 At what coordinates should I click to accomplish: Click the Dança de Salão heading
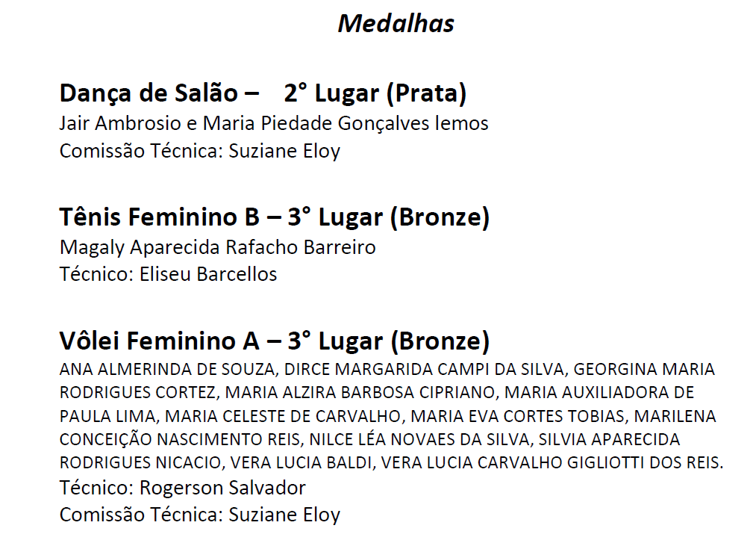pos(149,93)
